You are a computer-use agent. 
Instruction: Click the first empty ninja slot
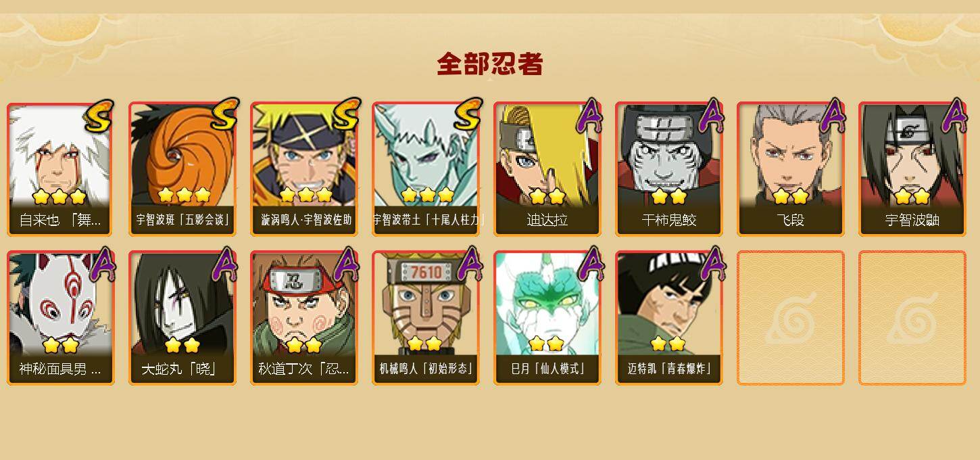point(791,318)
